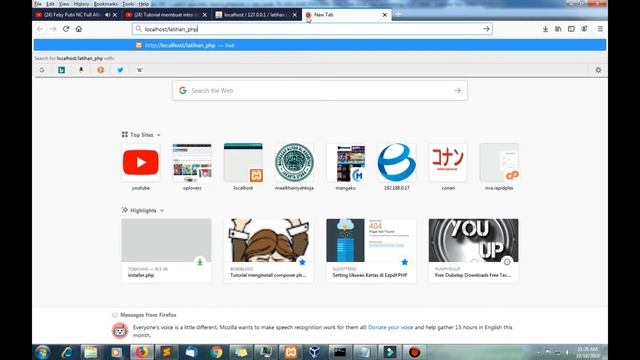
Task: Close the localhost / 127.0.0.1 tab
Action: click(x=295, y=15)
